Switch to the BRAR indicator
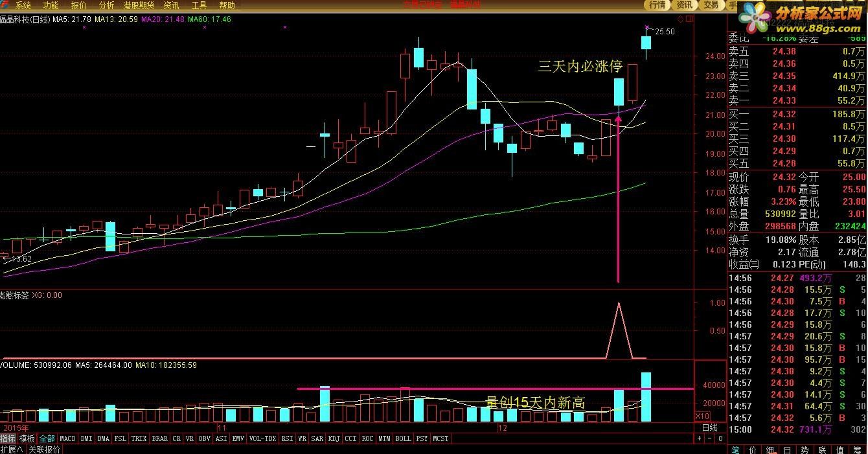Screen dimensions: 868x454 [x=159, y=438]
